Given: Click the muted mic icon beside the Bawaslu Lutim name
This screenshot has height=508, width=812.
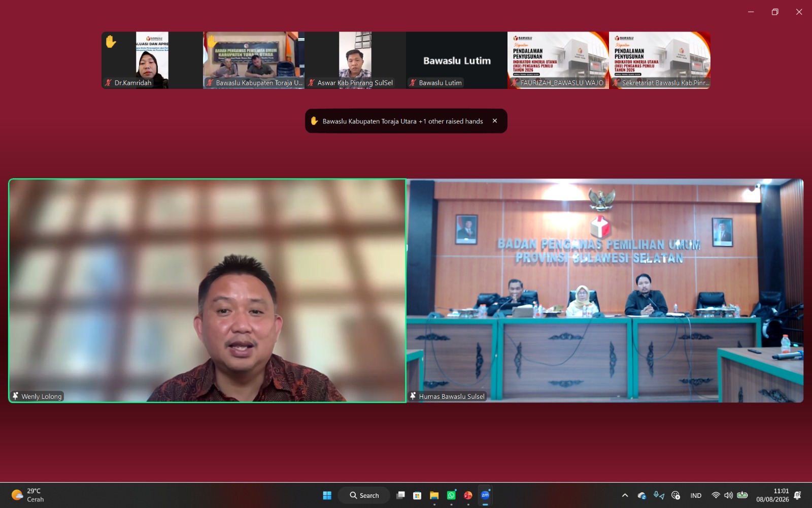Looking at the screenshot, I should (x=413, y=83).
